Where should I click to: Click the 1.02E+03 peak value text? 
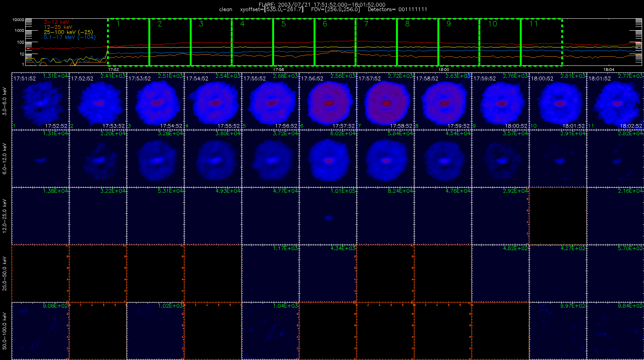pos(170,306)
